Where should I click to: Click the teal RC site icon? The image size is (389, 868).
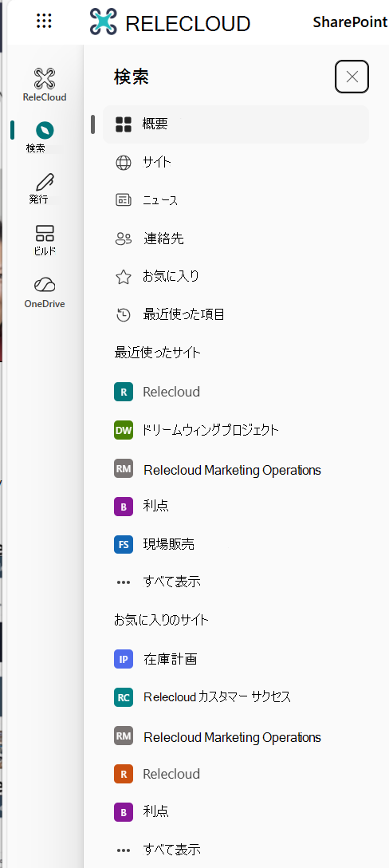[124, 697]
